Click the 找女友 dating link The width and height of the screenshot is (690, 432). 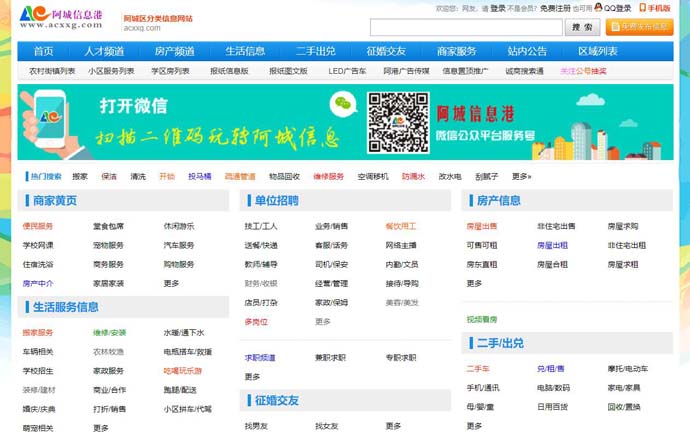click(x=327, y=426)
